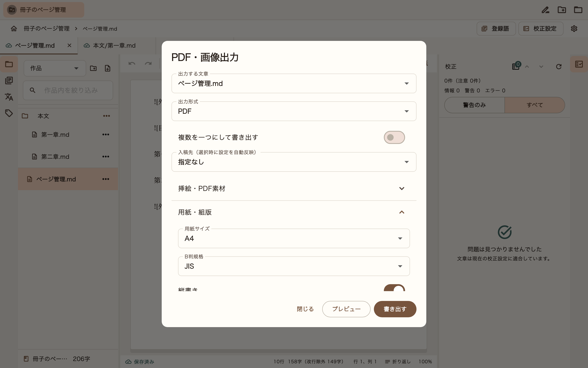588x368 pixels.
Task: Open the more options for 第二章.md
Action: 106,156
